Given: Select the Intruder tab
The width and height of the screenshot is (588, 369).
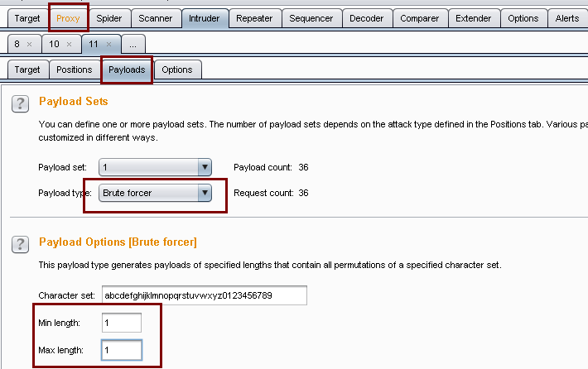Looking at the screenshot, I should pos(205,18).
